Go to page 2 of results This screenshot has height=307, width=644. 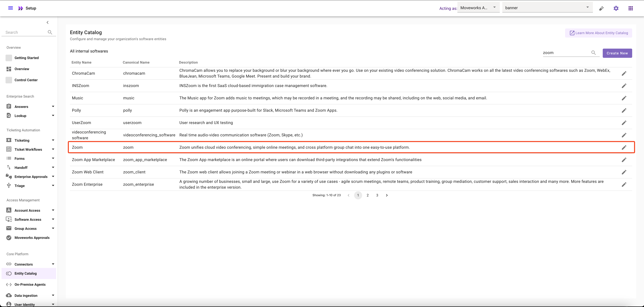point(368,195)
